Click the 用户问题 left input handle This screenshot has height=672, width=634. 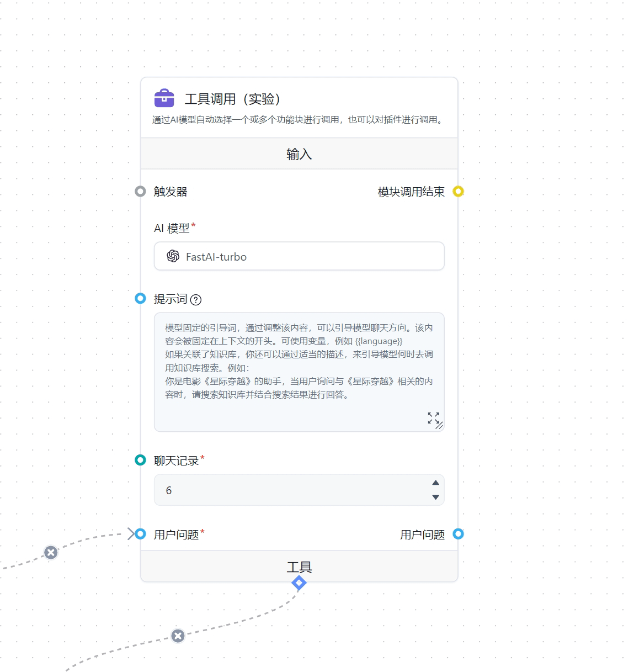tap(140, 534)
